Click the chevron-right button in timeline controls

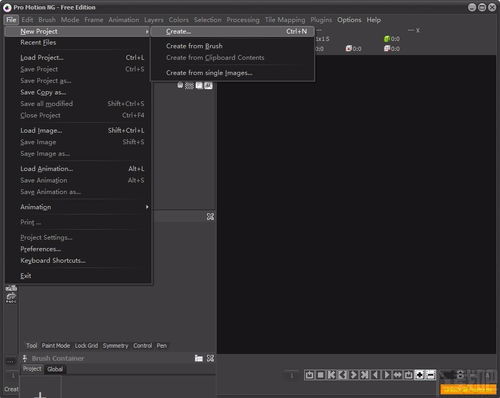click(353, 375)
